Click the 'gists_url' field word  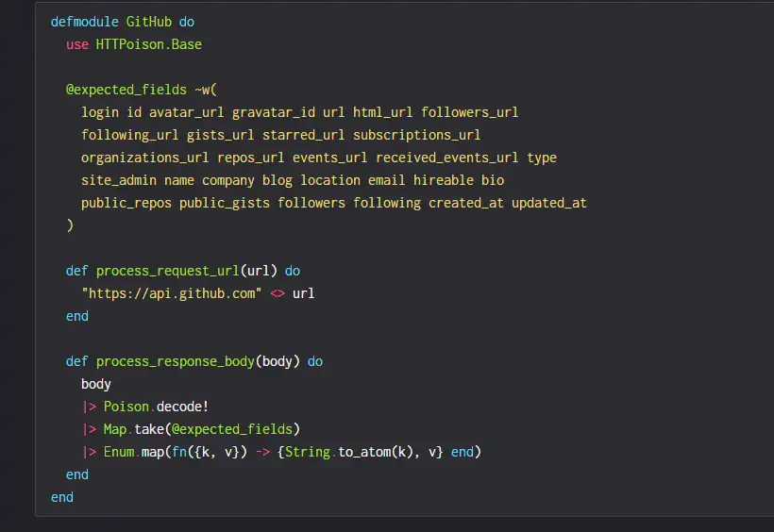[x=221, y=135]
